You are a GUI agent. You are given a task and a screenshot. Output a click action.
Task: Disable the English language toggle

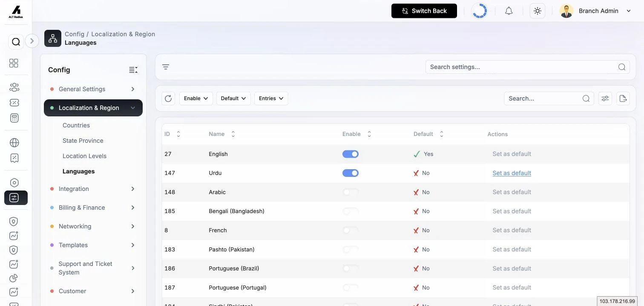pos(351,154)
